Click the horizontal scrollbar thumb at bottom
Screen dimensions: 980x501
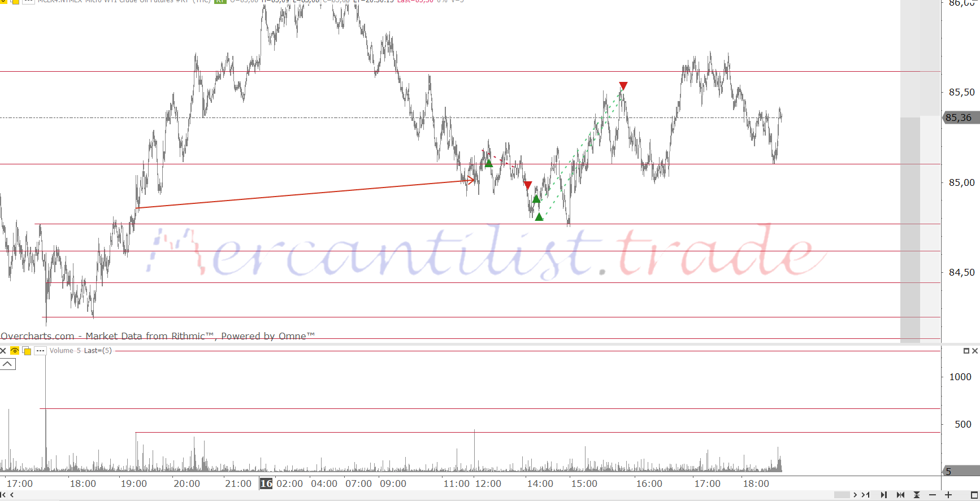tap(842, 495)
